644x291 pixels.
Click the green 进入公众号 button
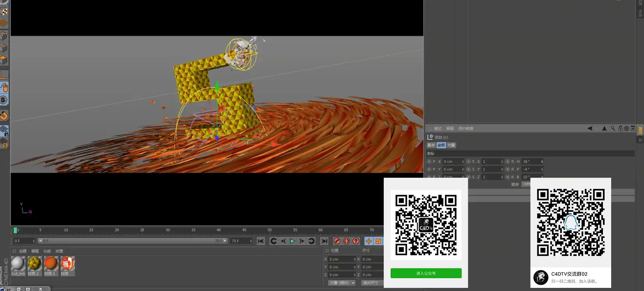pos(426,273)
